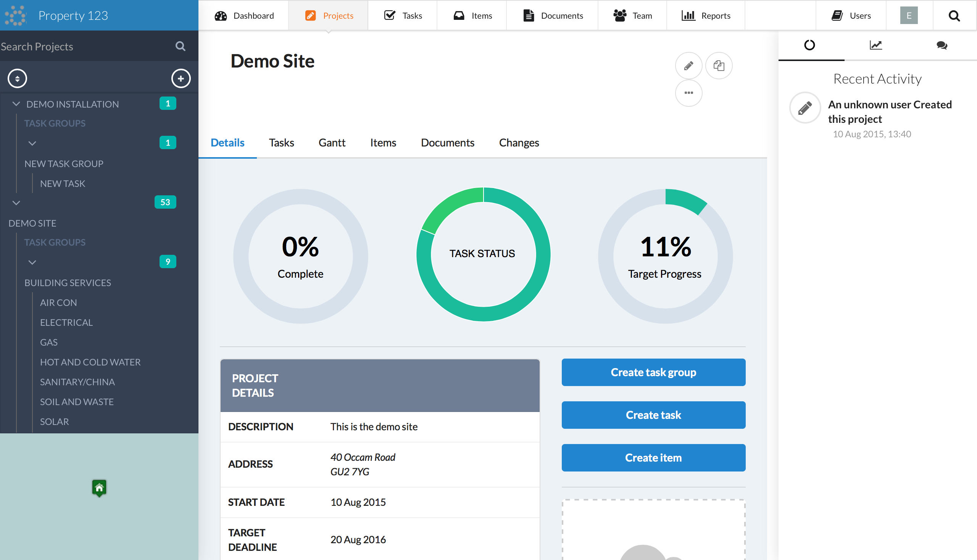The image size is (977, 560).
Task: Open the Documents menu in top bar
Action: tap(553, 15)
